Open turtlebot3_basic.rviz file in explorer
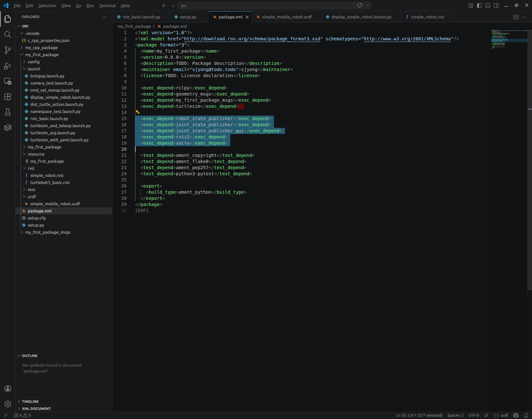532x419 pixels. [x=50, y=182]
